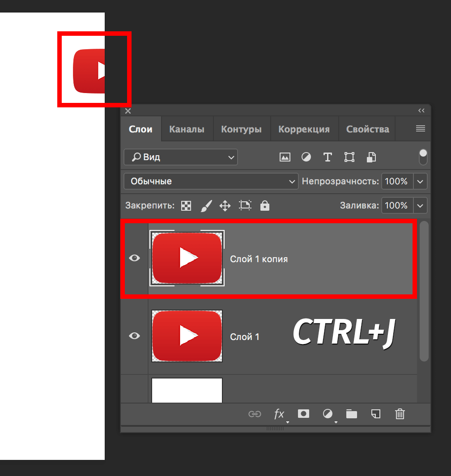451x476 pixels.
Task: Add a layer mask
Action: [x=303, y=414]
